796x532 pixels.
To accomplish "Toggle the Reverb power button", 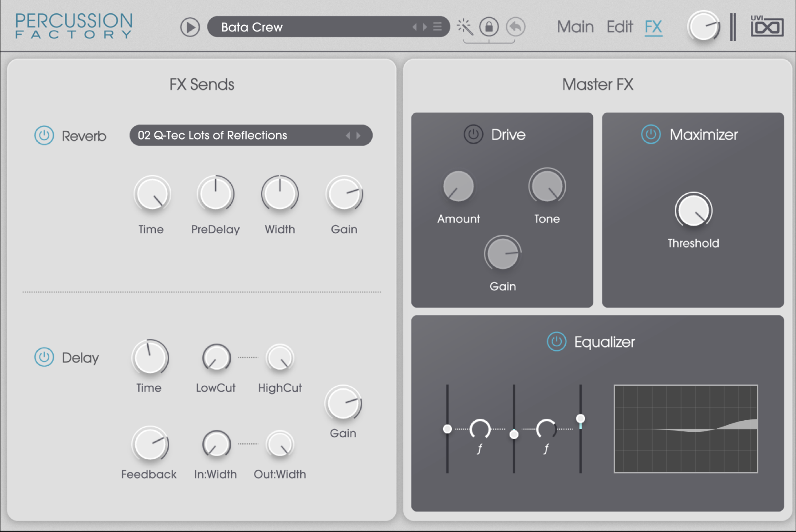I will (x=44, y=136).
